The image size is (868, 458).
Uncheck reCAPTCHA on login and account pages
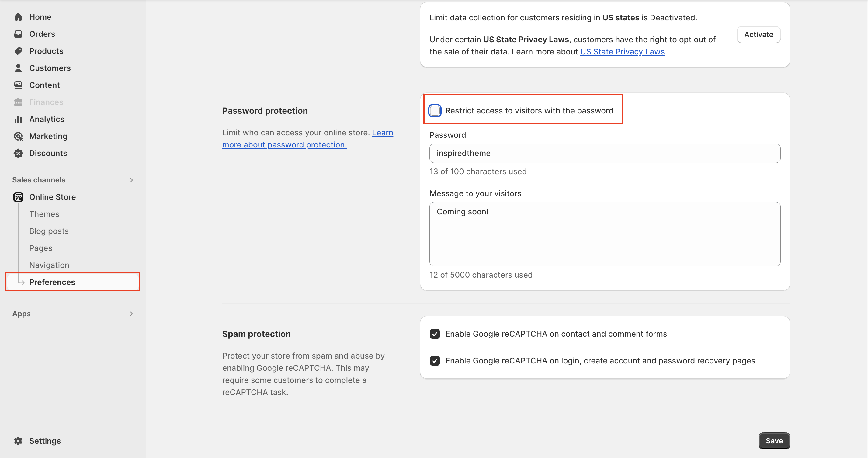(x=435, y=361)
